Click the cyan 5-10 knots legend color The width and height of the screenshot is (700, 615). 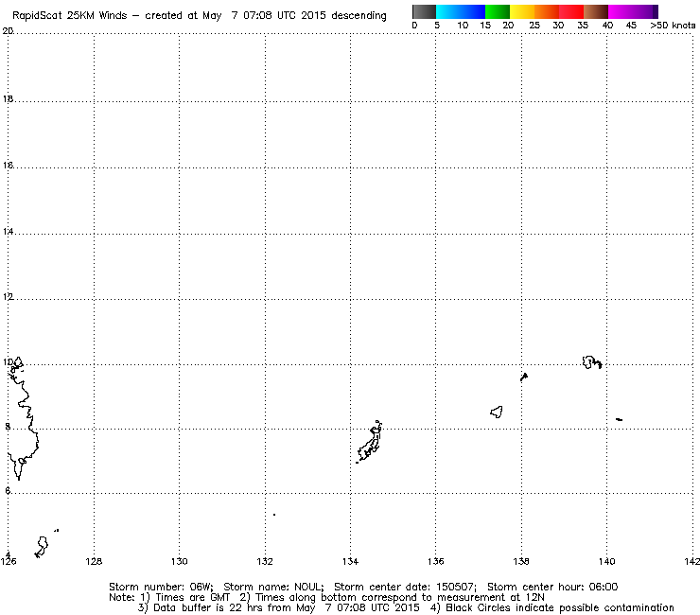448,11
